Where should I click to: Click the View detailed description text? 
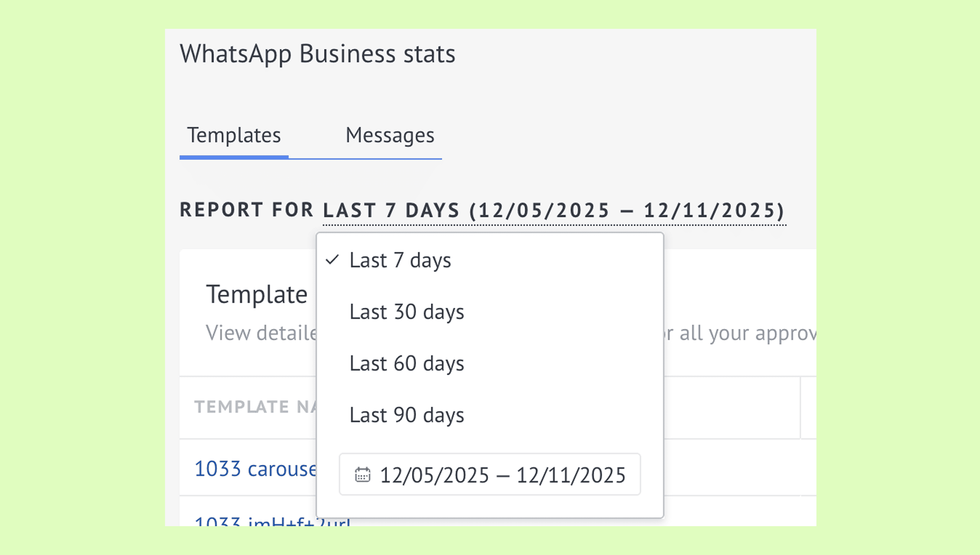click(x=261, y=333)
